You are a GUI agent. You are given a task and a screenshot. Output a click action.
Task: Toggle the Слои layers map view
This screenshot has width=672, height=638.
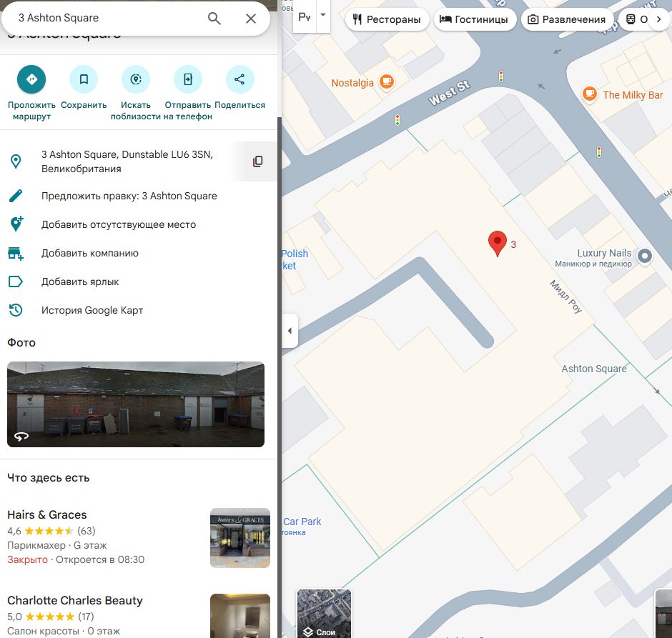[324, 614]
